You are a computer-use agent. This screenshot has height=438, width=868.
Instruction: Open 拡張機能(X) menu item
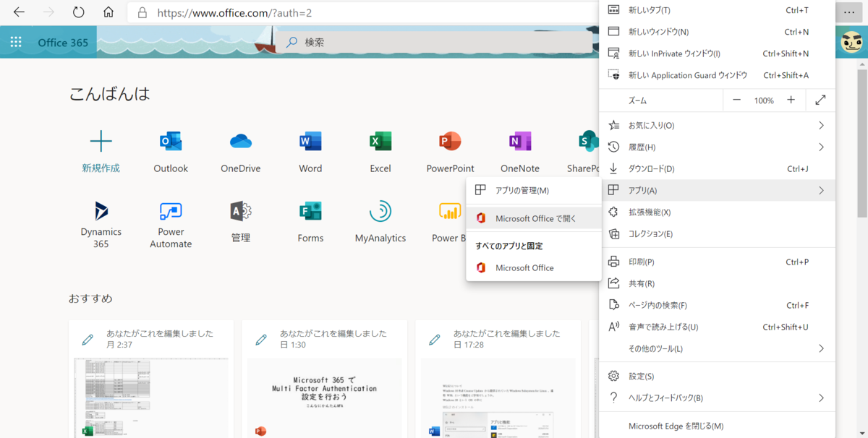[718, 212]
